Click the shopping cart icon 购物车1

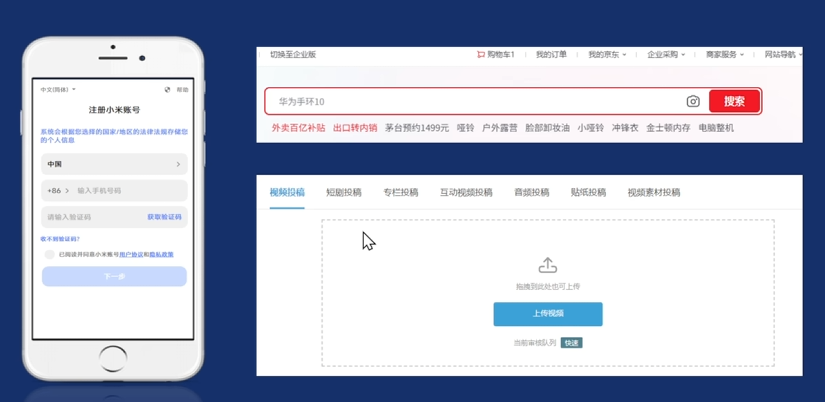click(480, 55)
